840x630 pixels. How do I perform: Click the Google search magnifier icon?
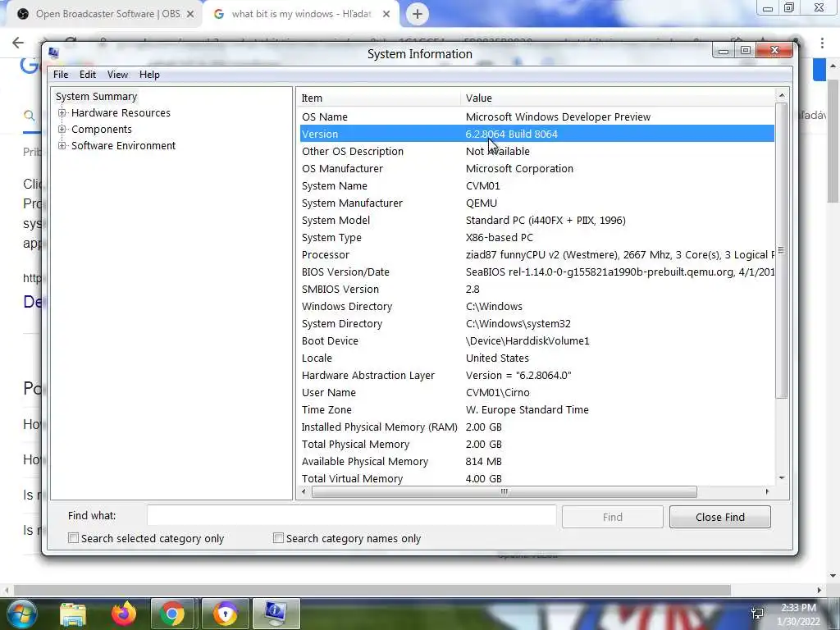click(x=30, y=115)
